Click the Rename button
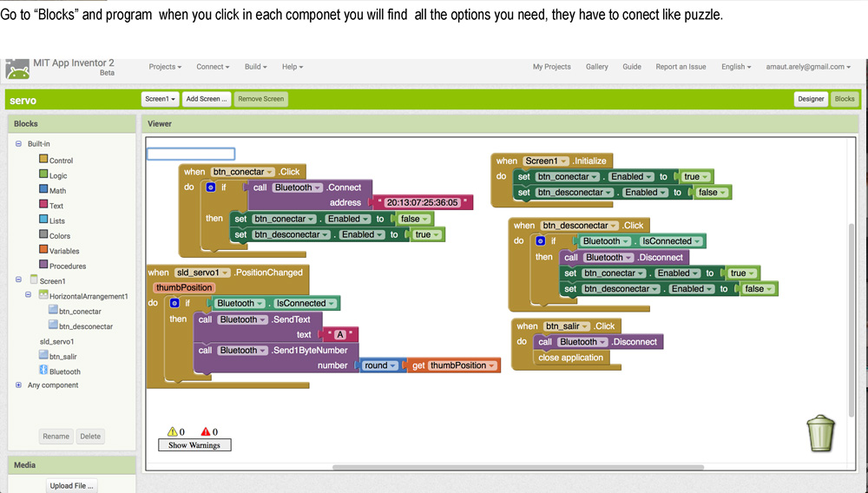868x493 pixels. tap(56, 436)
